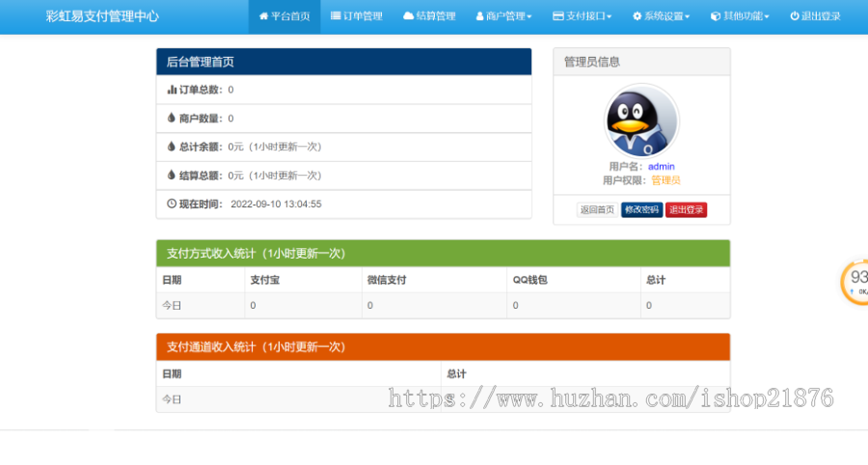Viewport: 868px width, 465px height.
Task: Go to 结算管理 page
Action: (429, 16)
